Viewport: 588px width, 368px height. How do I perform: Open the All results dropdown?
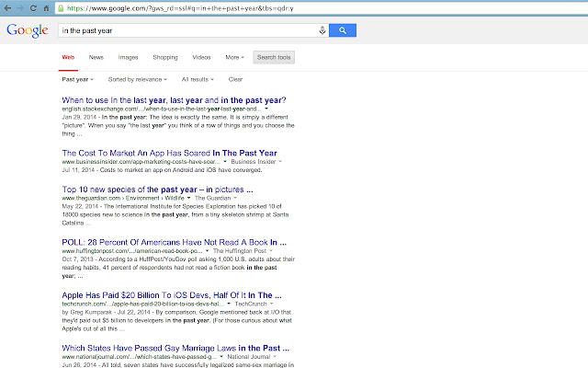(x=198, y=80)
